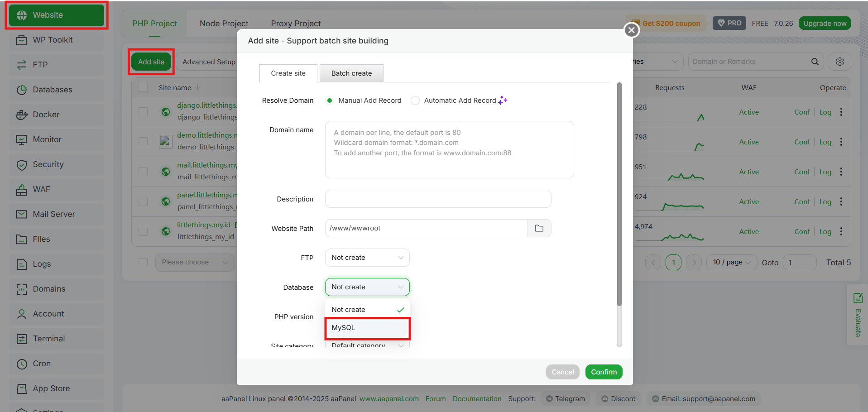This screenshot has height=412, width=868.
Task: Click the Goto page number field
Action: click(800, 262)
